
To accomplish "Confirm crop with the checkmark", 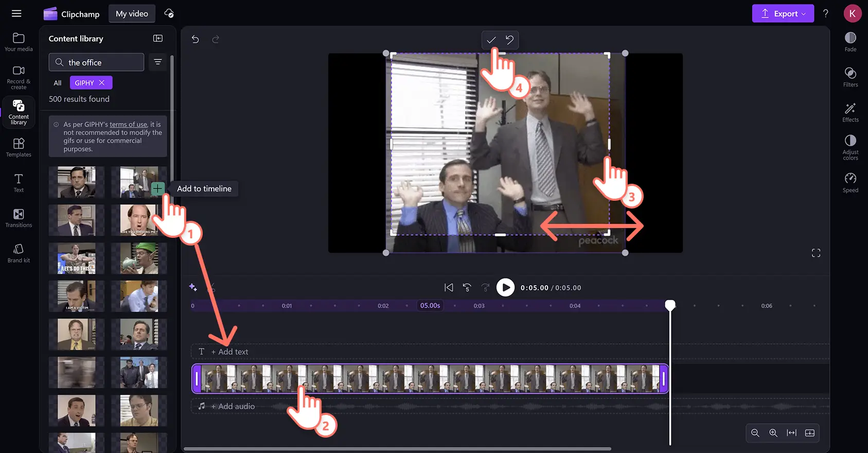I will tap(491, 40).
